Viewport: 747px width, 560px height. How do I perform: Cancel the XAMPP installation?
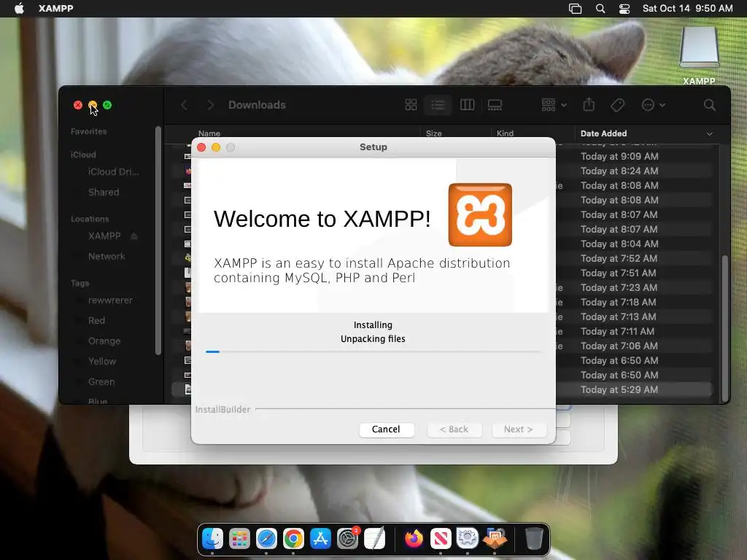(386, 429)
